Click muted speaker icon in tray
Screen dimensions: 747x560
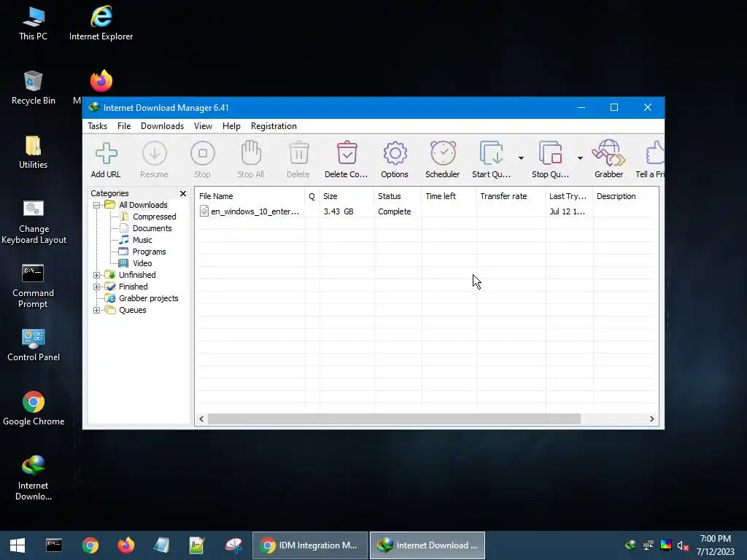point(683,545)
